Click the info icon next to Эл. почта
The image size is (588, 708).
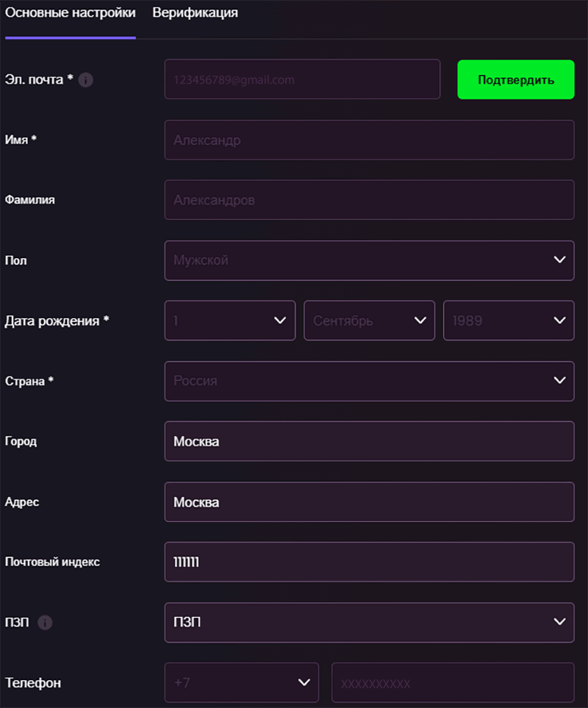(86, 79)
